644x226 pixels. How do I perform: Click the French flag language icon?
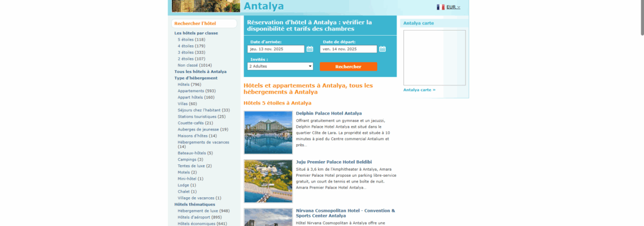coord(441,7)
